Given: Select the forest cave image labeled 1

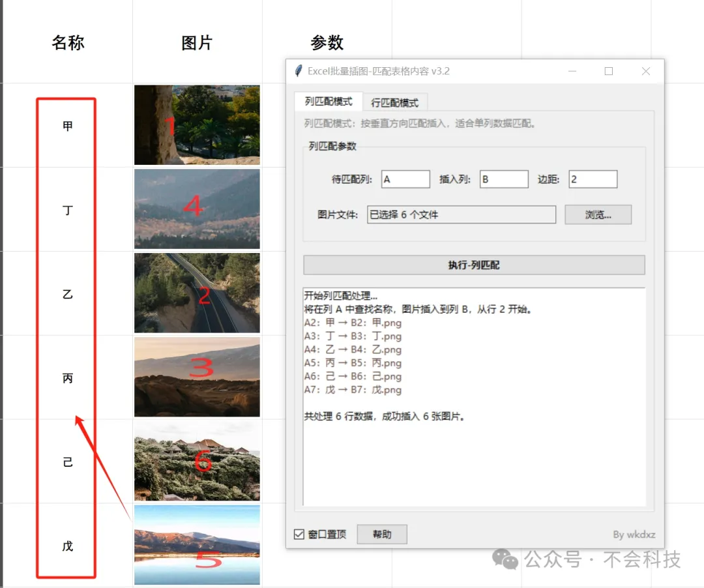Looking at the screenshot, I should point(197,125).
